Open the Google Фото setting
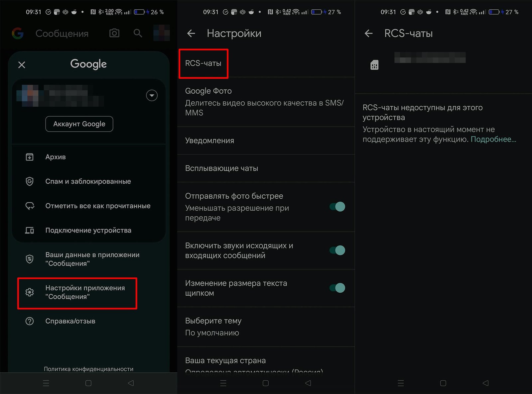The image size is (532, 394). point(266,102)
